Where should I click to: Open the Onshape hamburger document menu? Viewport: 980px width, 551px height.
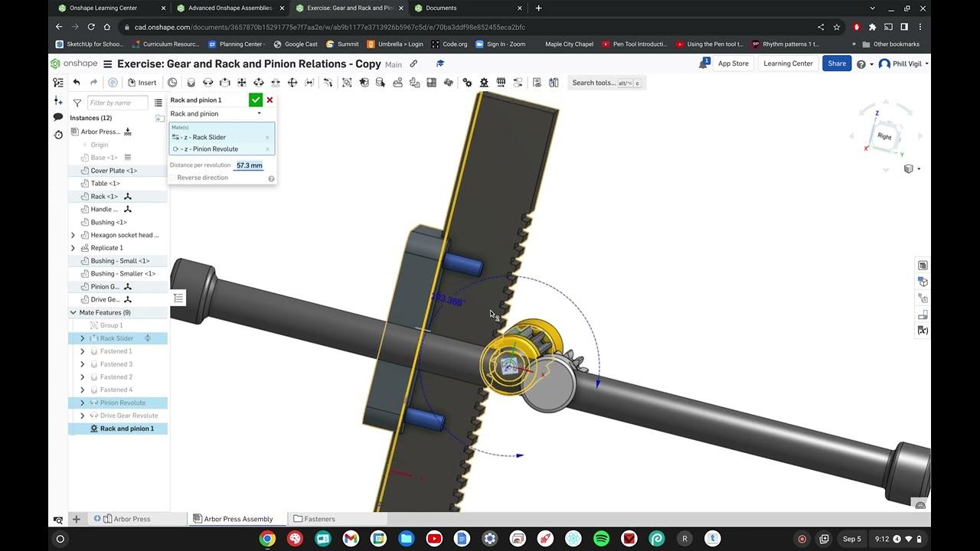tap(108, 64)
